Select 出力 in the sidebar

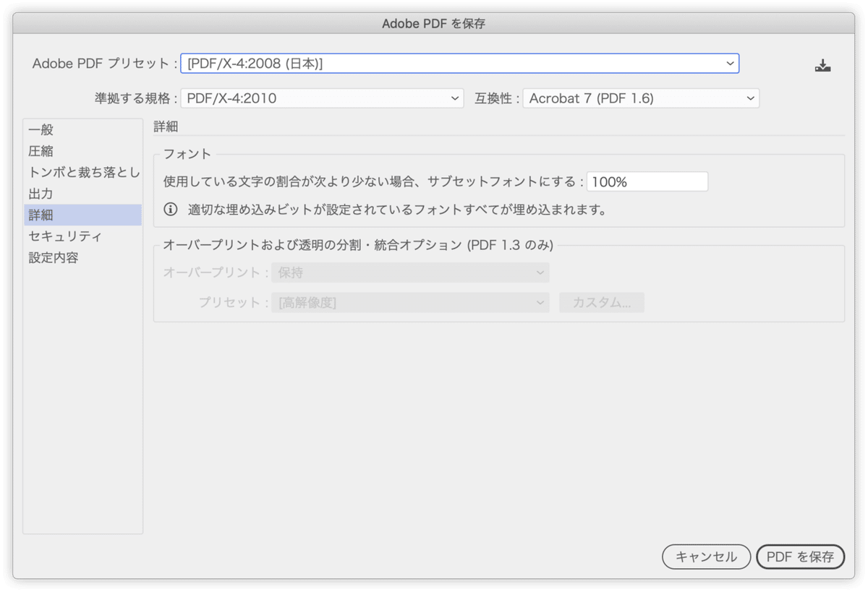point(82,194)
